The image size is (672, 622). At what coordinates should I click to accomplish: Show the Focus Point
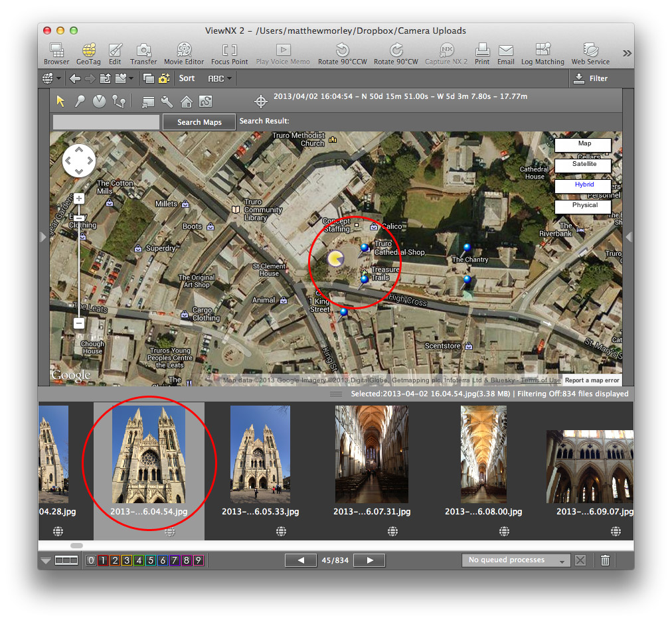(229, 54)
